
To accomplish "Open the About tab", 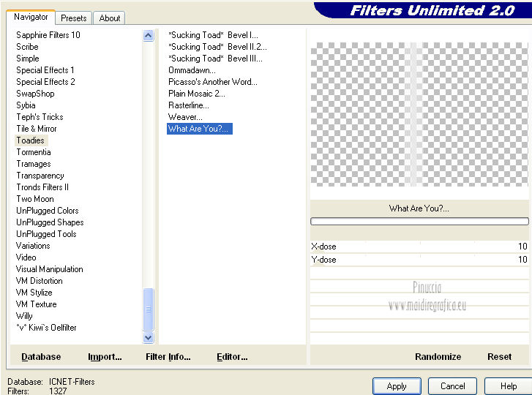I will pos(109,18).
